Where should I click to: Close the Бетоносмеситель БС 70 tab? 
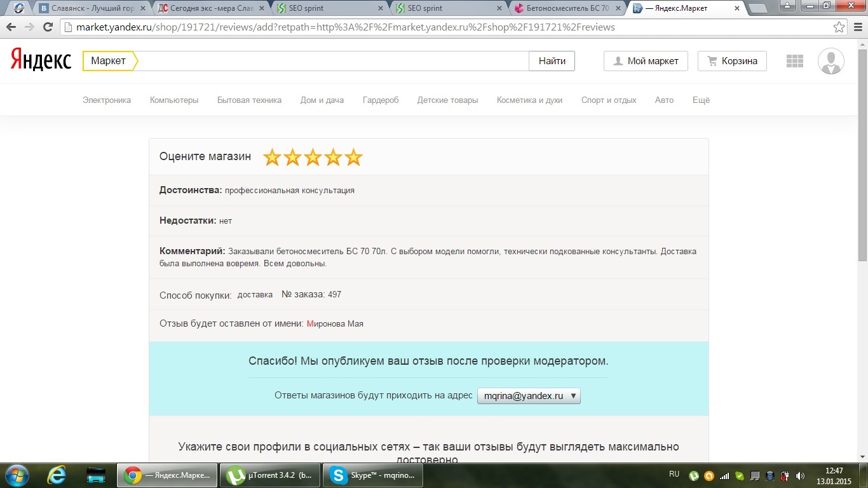617,8
